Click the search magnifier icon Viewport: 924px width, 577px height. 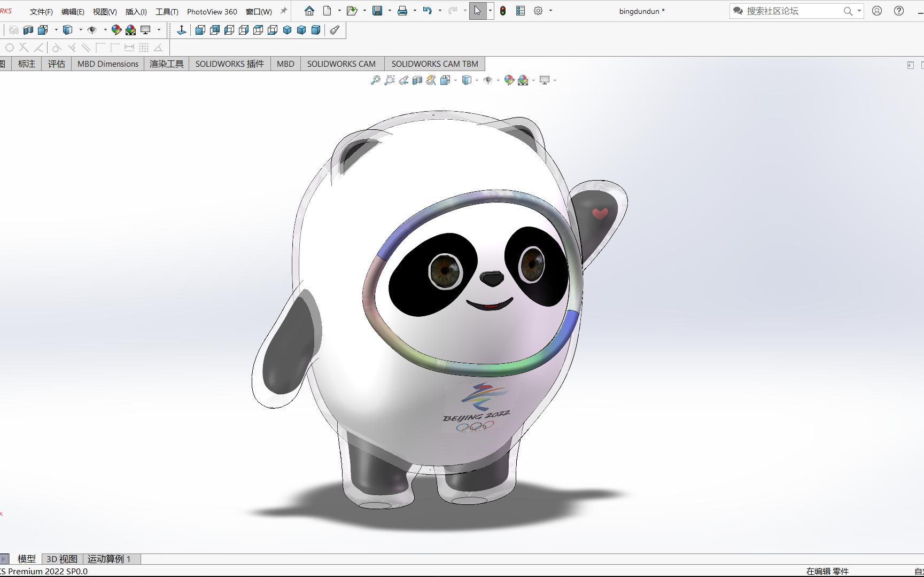(x=848, y=11)
